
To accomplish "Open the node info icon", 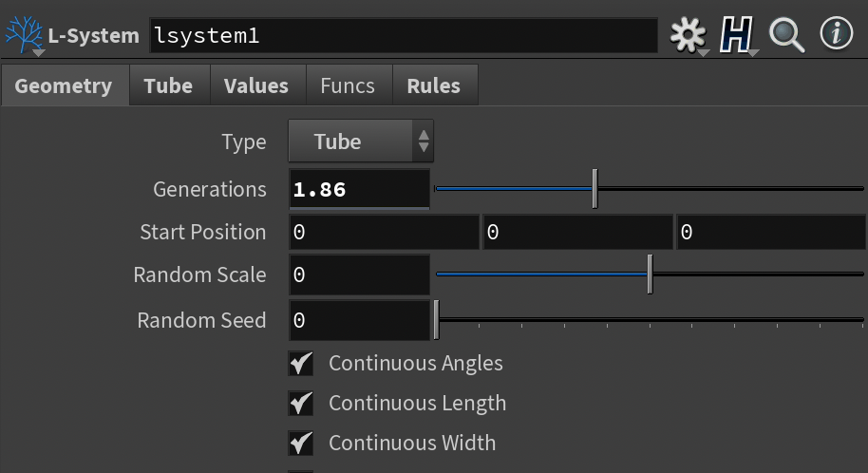I will tap(836, 34).
